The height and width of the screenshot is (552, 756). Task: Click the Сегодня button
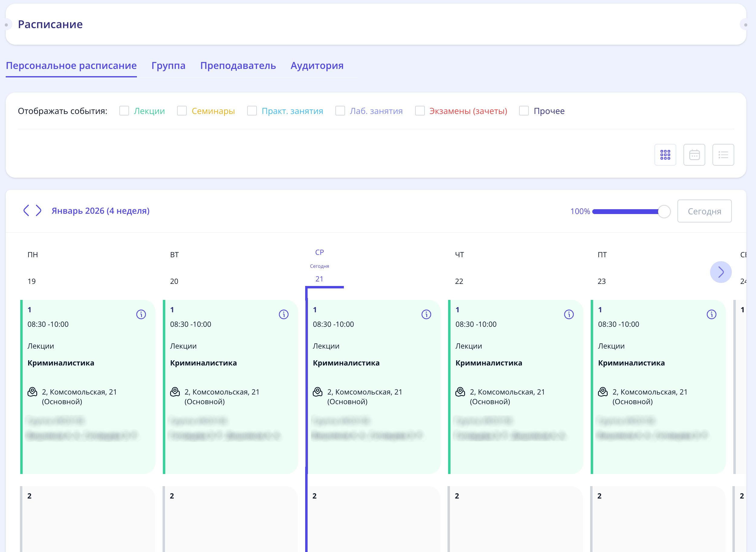click(x=704, y=211)
